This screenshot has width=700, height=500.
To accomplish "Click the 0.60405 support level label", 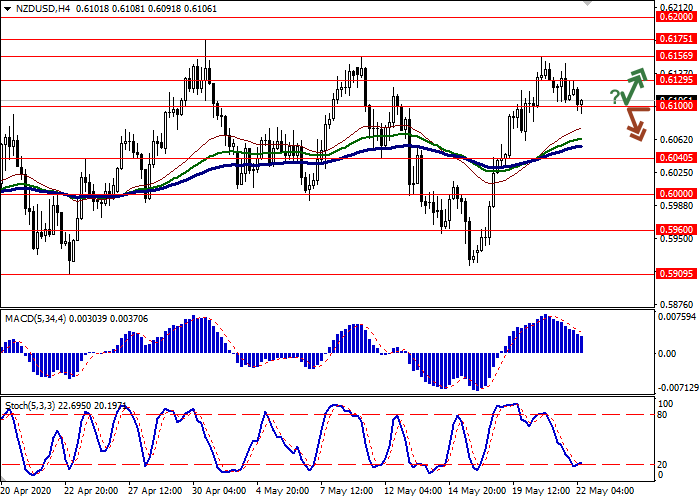I will [676, 158].
